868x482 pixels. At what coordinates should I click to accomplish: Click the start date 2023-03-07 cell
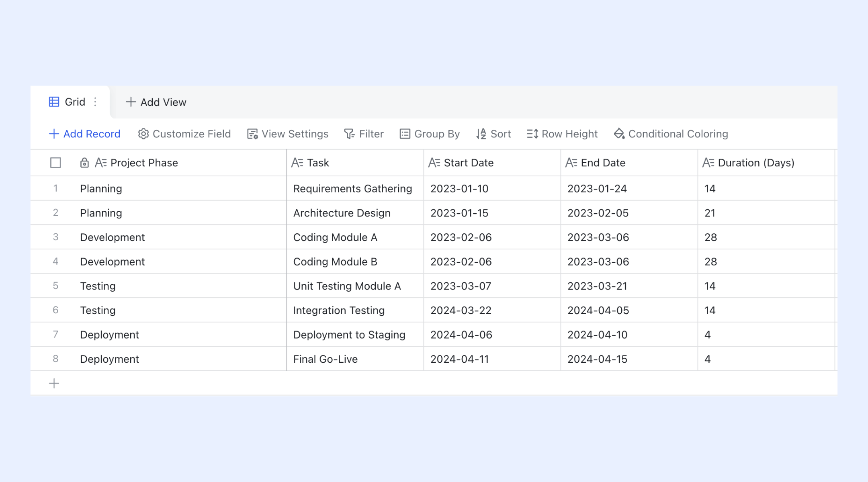pos(492,286)
